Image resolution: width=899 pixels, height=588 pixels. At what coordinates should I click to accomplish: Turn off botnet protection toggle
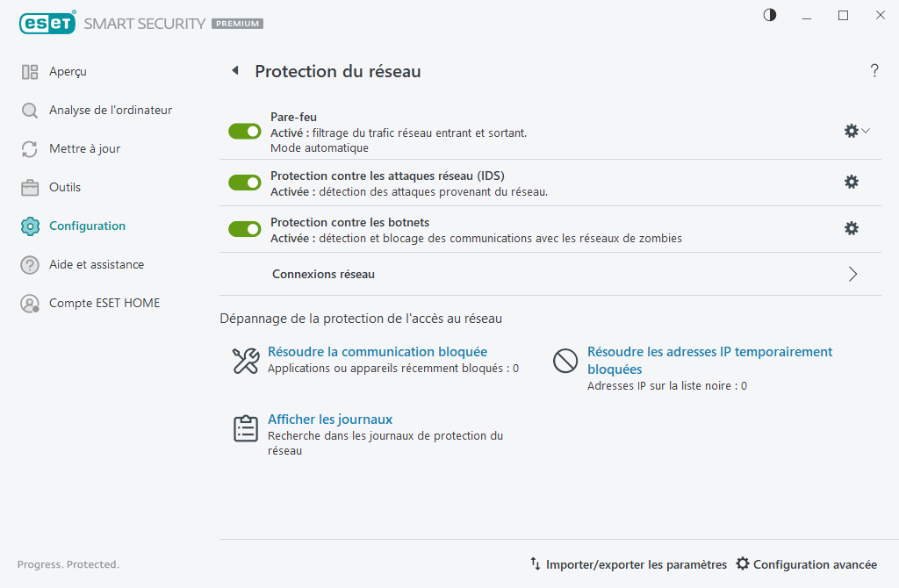pyautogui.click(x=245, y=228)
